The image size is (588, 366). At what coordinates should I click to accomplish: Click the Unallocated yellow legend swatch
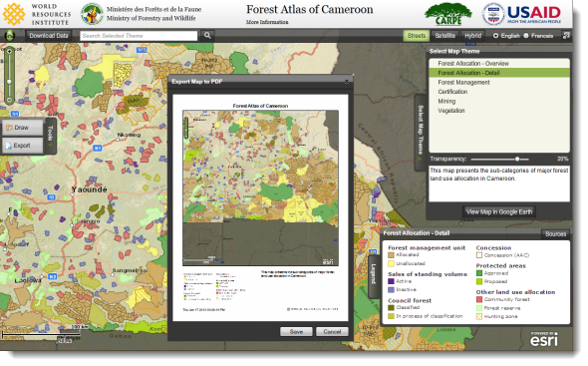[391, 263]
